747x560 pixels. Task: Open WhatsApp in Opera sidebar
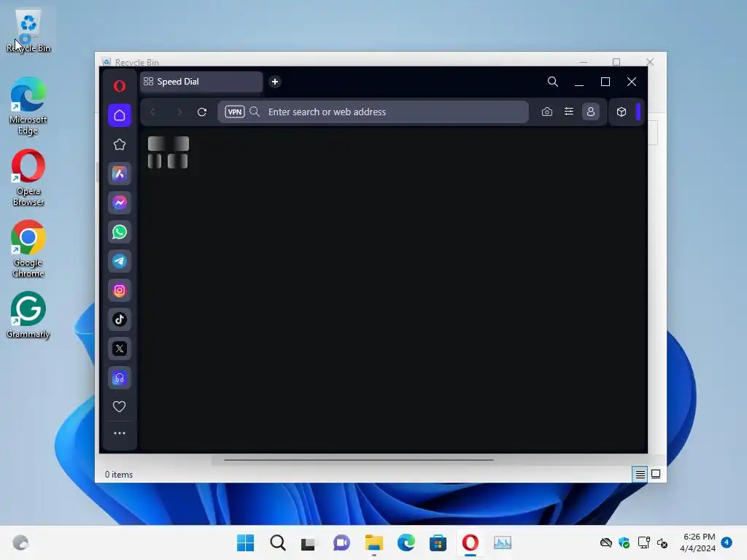(120, 232)
